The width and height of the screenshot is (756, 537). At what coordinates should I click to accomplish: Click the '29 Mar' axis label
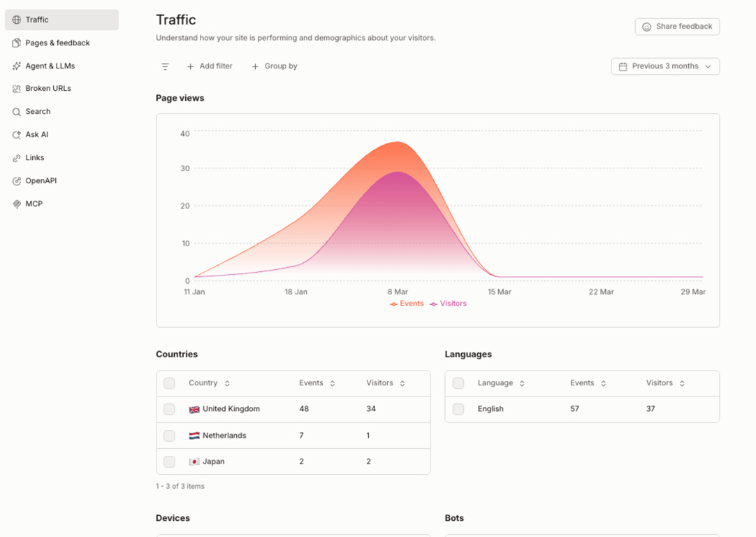pyautogui.click(x=693, y=292)
